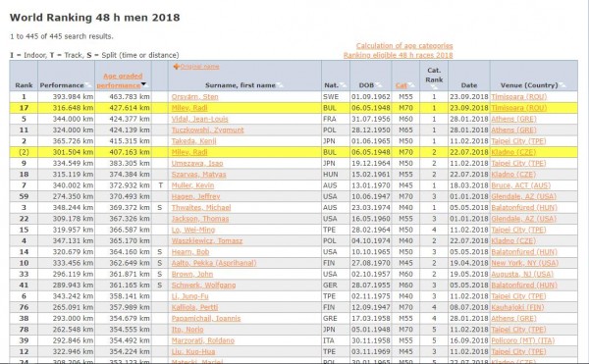This screenshot has height=364, width=589.
Task: Select the 427.614 km age graded cell
Action: click(x=124, y=108)
